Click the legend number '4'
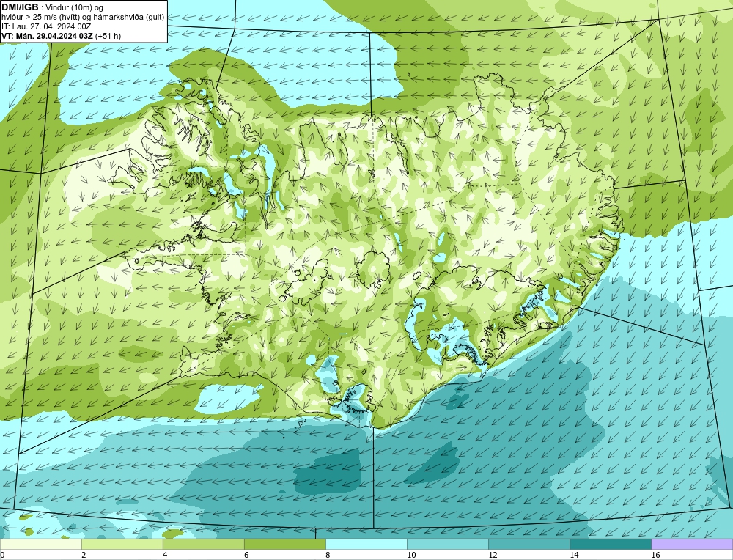 click(165, 555)
